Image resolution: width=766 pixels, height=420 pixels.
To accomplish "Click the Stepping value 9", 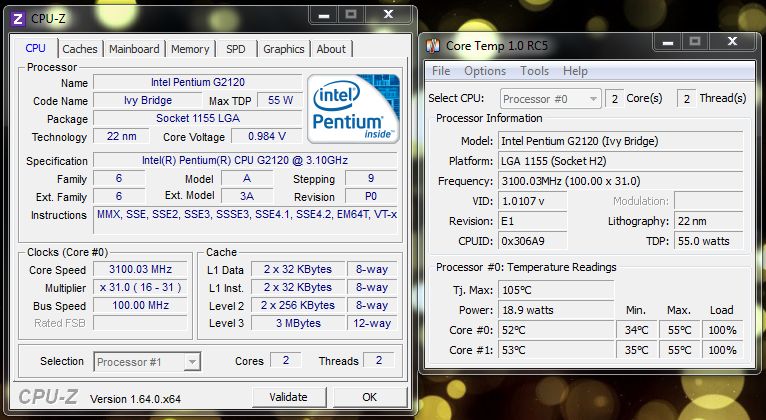I will click(x=371, y=178).
